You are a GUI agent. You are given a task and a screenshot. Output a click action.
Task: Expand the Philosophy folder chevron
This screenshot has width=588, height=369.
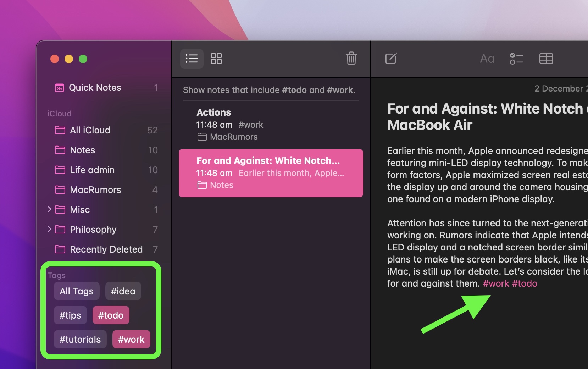(x=50, y=229)
